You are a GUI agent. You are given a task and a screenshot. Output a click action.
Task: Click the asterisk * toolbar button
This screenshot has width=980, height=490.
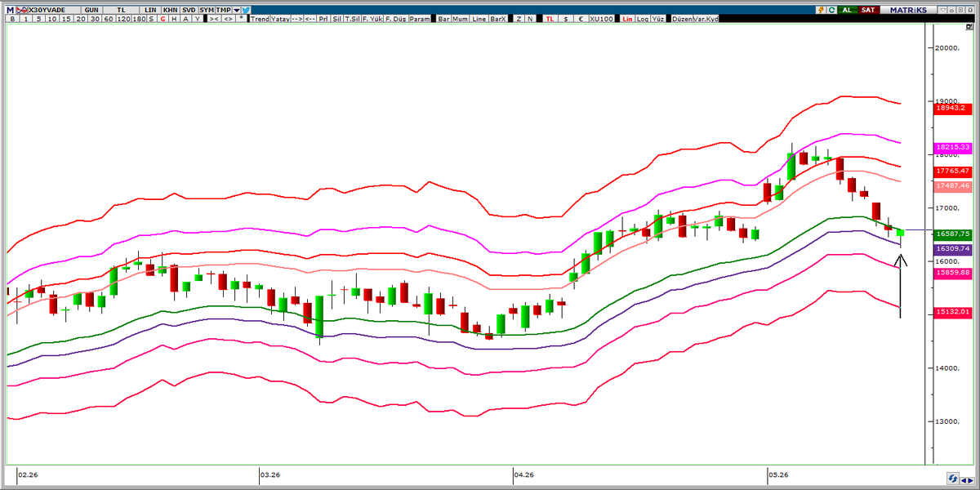[x=241, y=19]
